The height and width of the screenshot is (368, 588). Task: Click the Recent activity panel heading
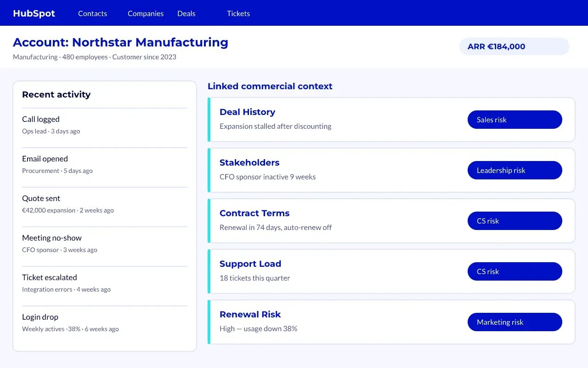coord(56,94)
